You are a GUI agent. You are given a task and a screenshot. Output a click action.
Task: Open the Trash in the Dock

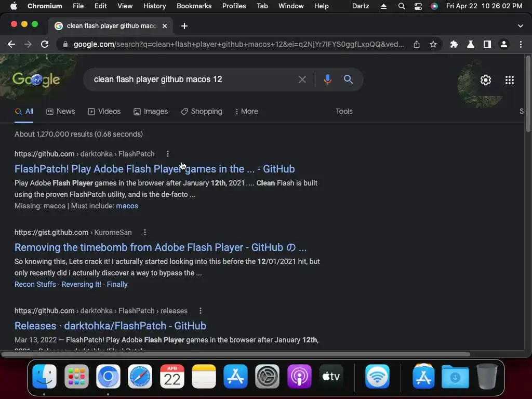[487, 376]
